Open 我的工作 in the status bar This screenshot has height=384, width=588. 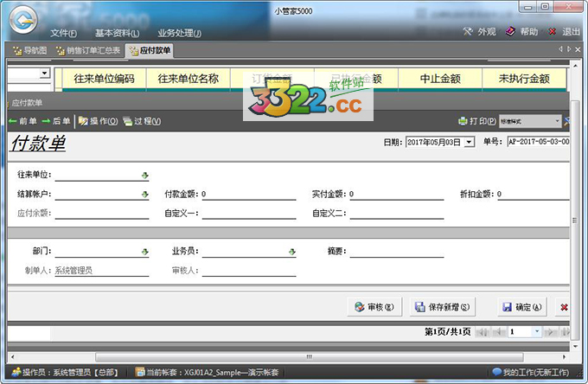coord(531,373)
